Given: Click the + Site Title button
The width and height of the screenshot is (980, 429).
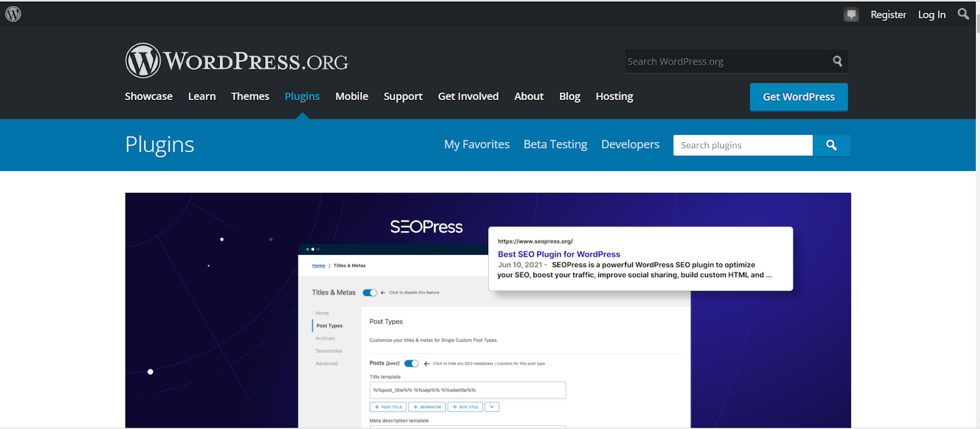Looking at the screenshot, I should click(x=466, y=407).
